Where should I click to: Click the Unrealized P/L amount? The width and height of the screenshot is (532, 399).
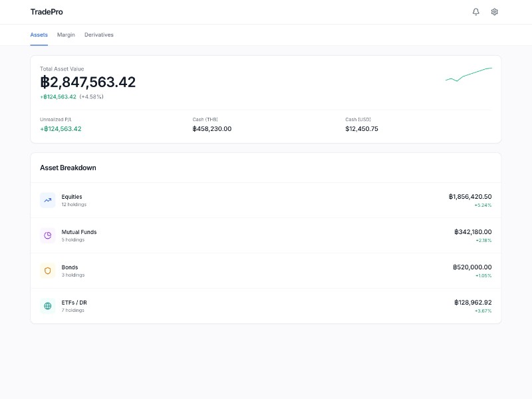coord(60,128)
